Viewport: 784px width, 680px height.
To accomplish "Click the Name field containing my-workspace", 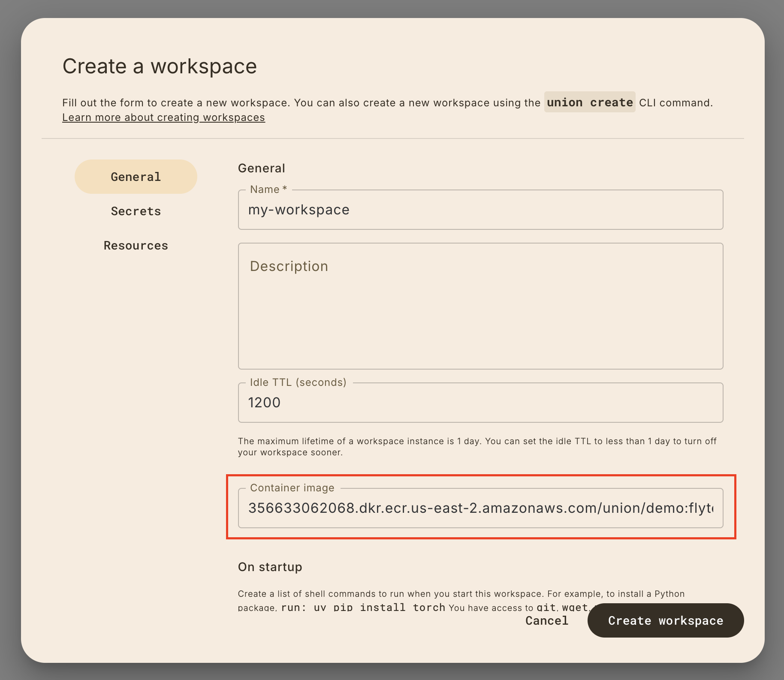I will pyautogui.click(x=480, y=210).
